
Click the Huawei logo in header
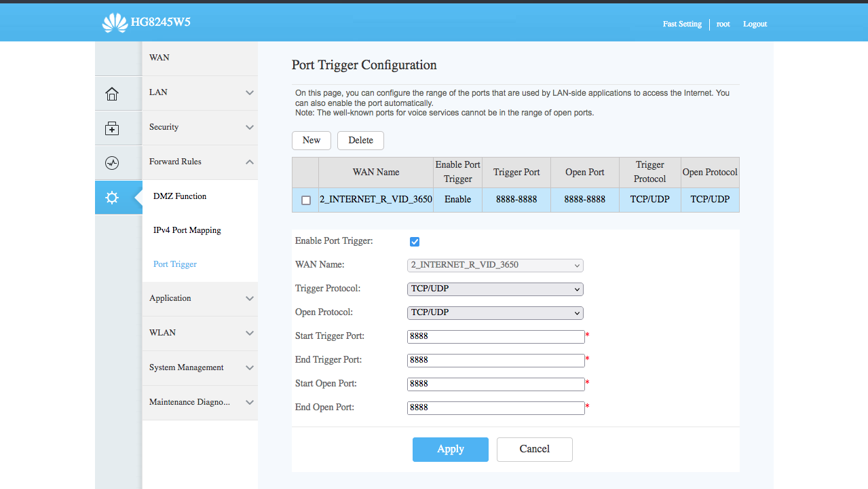pyautogui.click(x=115, y=23)
